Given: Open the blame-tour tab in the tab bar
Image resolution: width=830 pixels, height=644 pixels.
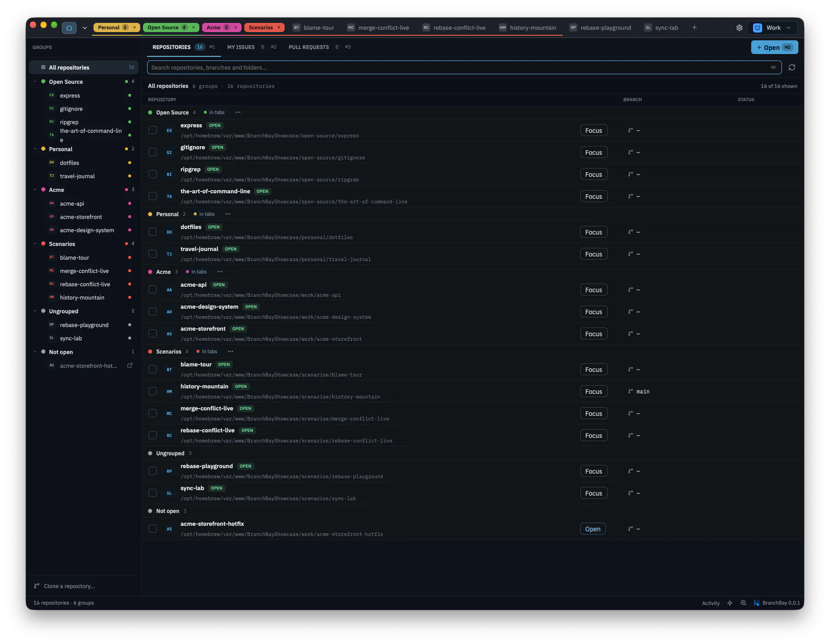Looking at the screenshot, I should (314, 27).
